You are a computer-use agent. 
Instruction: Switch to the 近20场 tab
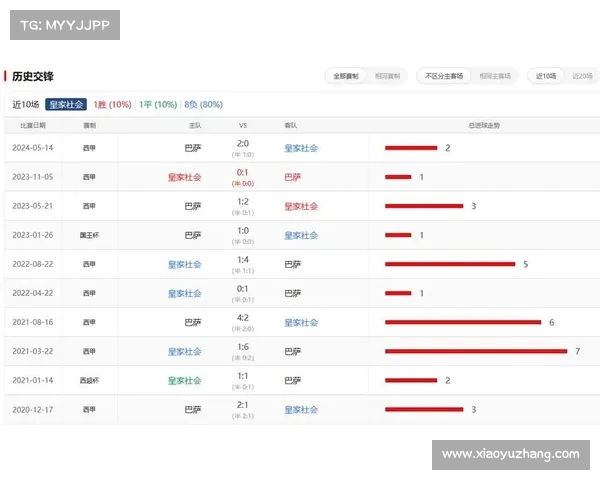(x=582, y=76)
